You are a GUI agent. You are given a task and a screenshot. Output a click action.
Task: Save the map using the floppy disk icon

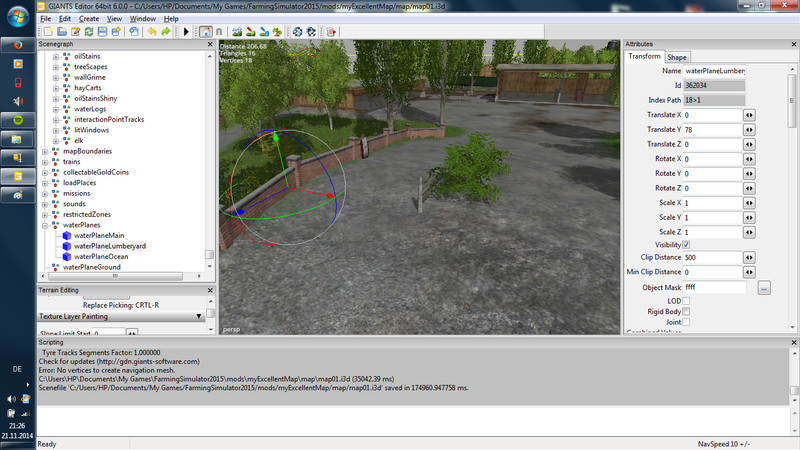coord(103,32)
